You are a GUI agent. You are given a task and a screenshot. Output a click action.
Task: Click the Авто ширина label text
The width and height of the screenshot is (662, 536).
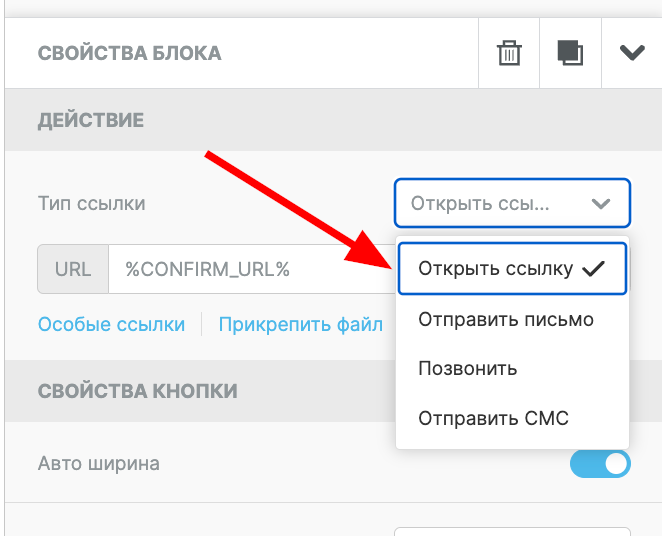click(98, 463)
